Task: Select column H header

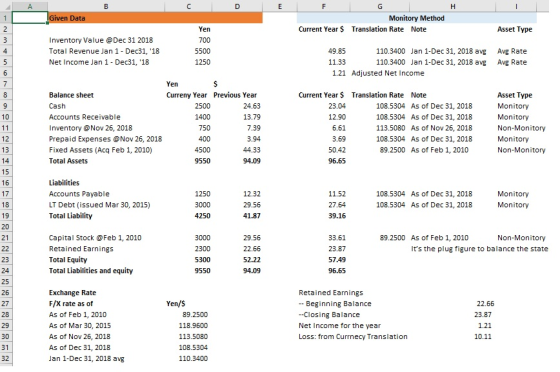Action: pyautogui.click(x=452, y=6)
